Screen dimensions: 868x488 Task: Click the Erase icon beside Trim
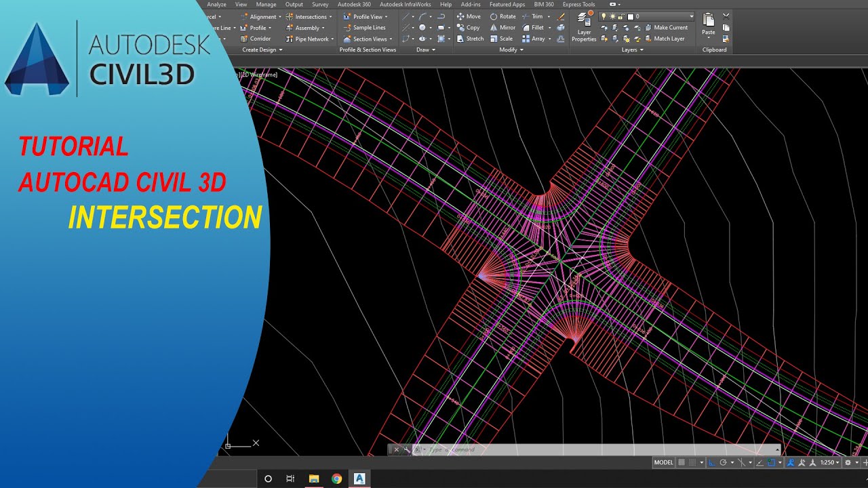click(x=561, y=16)
